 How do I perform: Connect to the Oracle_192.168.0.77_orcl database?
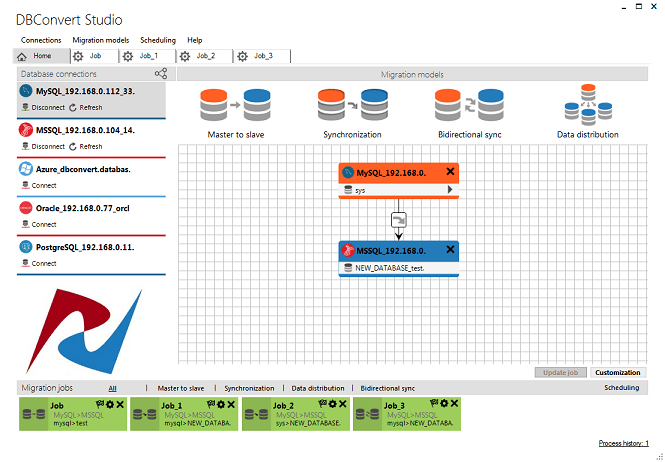click(39, 225)
